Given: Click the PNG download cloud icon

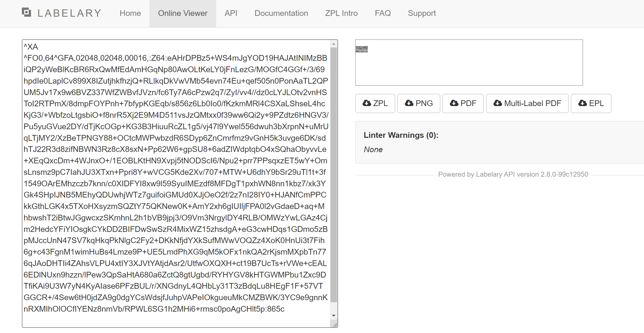Looking at the screenshot, I should coord(410,103).
